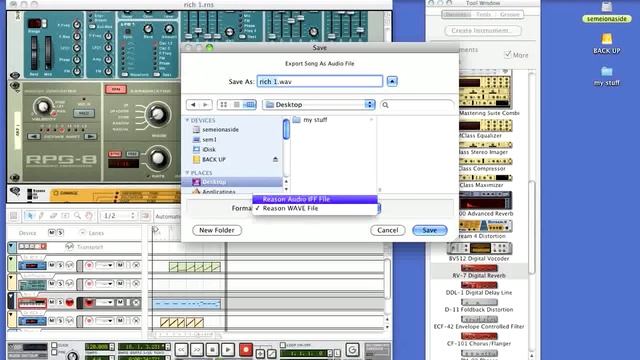Toggle the M mute-all button in the Device header
640x360 pixels.
51,233
